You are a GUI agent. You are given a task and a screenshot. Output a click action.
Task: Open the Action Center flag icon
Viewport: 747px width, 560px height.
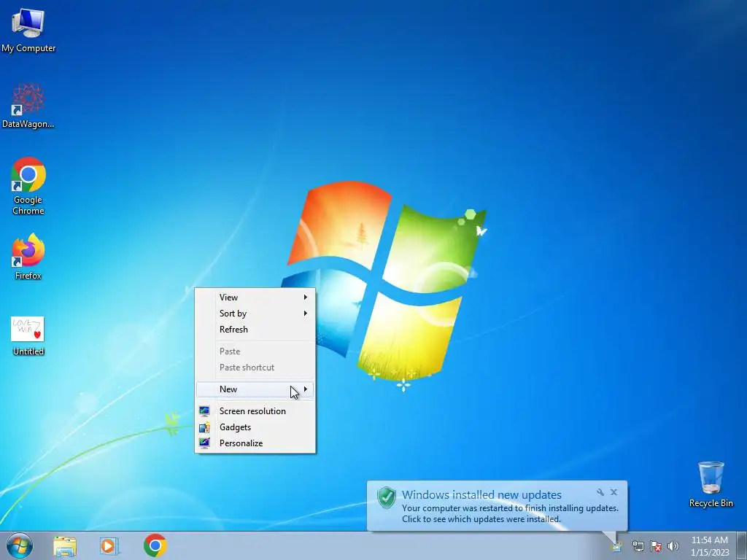pos(656,546)
